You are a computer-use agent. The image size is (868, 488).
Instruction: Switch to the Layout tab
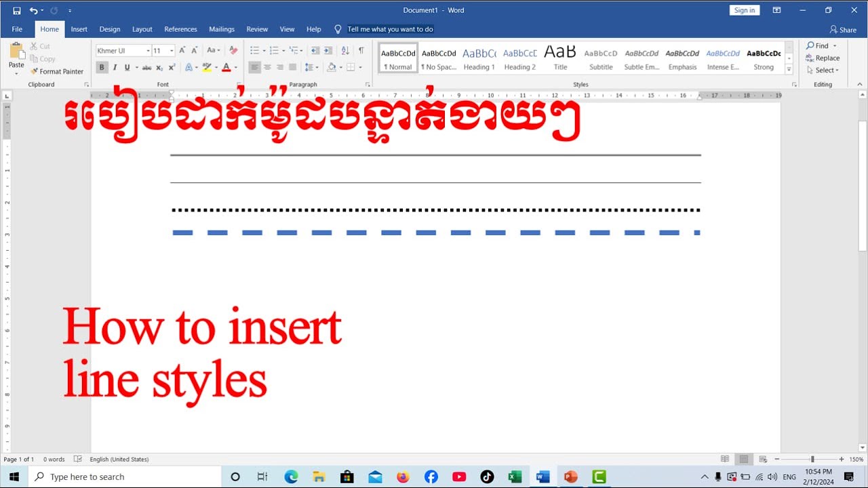pos(142,29)
